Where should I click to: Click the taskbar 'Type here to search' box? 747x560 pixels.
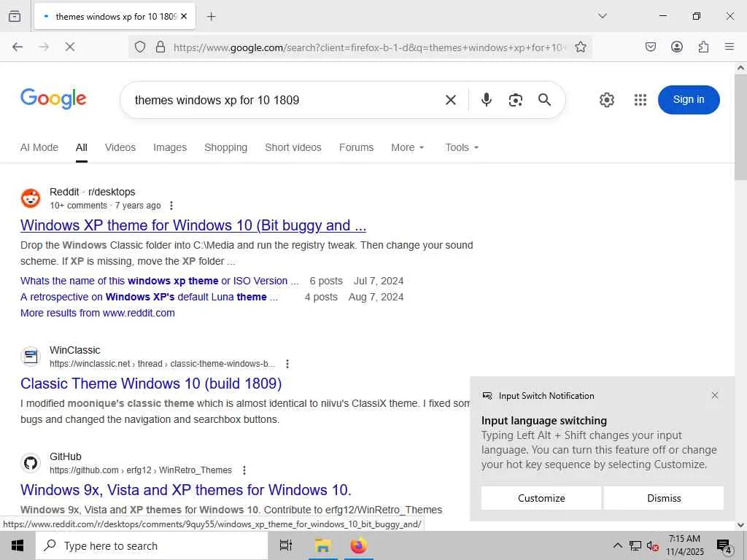click(152, 545)
